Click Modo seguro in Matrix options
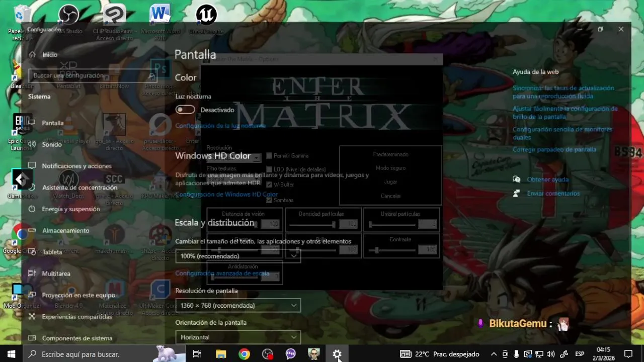This screenshot has width=644, height=362. pyautogui.click(x=390, y=168)
